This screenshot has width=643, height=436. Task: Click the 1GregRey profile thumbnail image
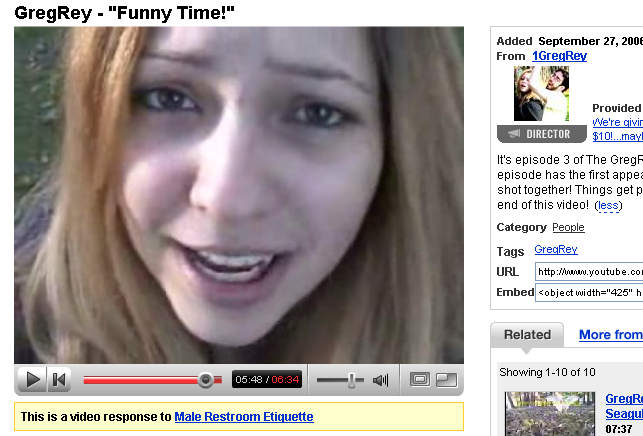point(541,94)
